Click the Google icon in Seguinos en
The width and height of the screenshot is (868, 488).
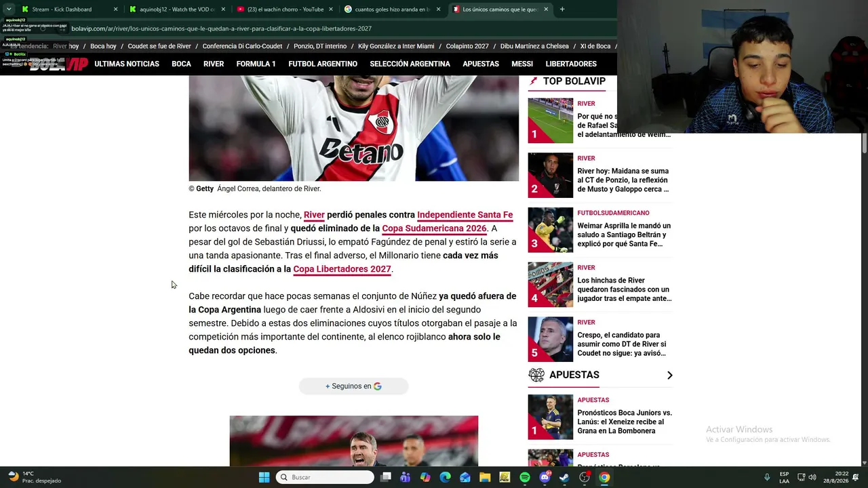(x=378, y=386)
